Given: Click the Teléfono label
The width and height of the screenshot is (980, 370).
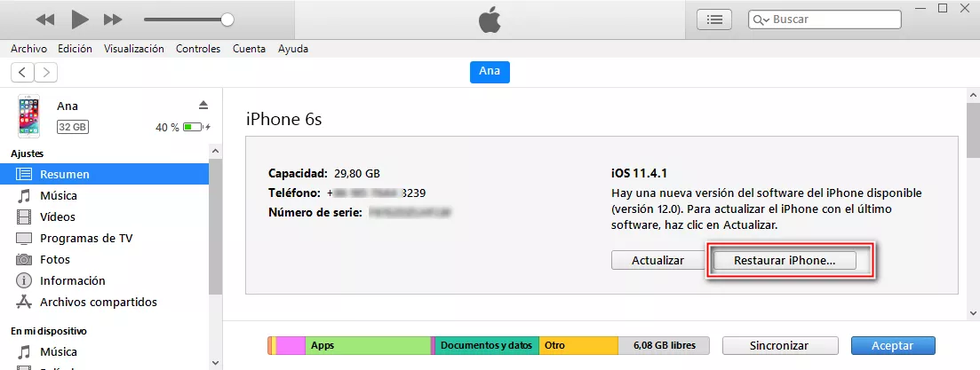Looking at the screenshot, I should coord(294,193).
